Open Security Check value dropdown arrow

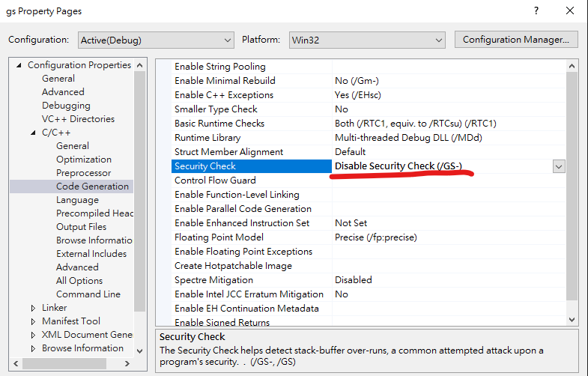(559, 166)
